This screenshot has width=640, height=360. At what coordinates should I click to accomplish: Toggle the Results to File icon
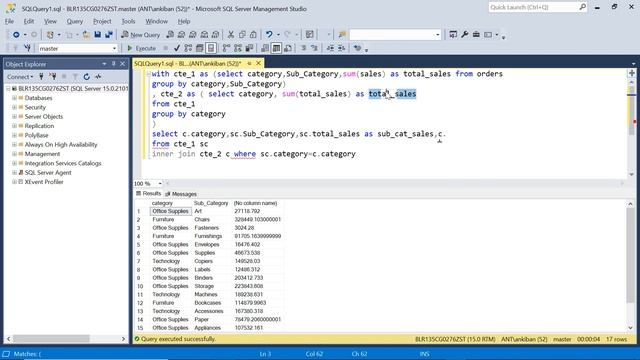coord(288,48)
